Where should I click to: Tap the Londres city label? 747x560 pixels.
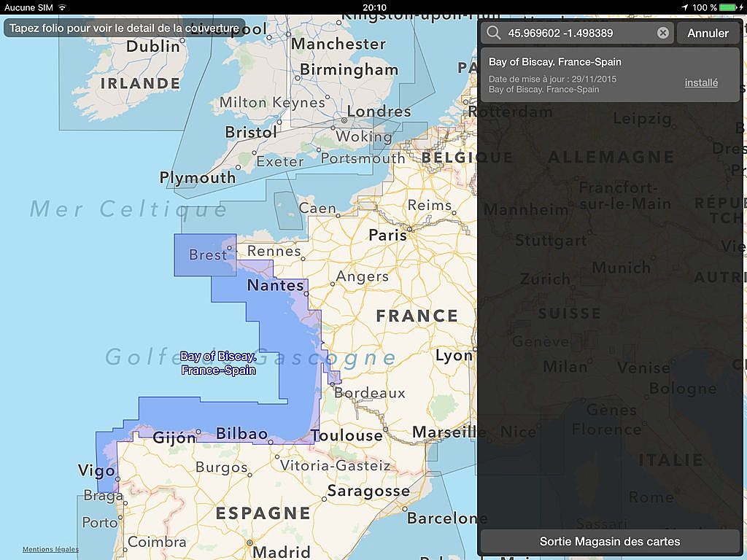379,112
